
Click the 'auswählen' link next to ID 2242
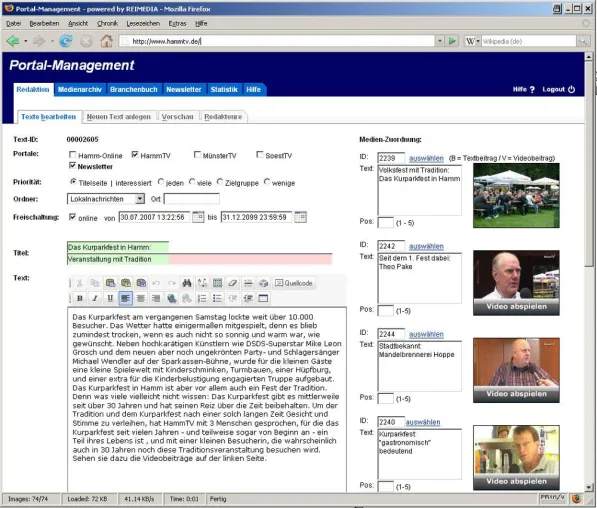[426, 246]
